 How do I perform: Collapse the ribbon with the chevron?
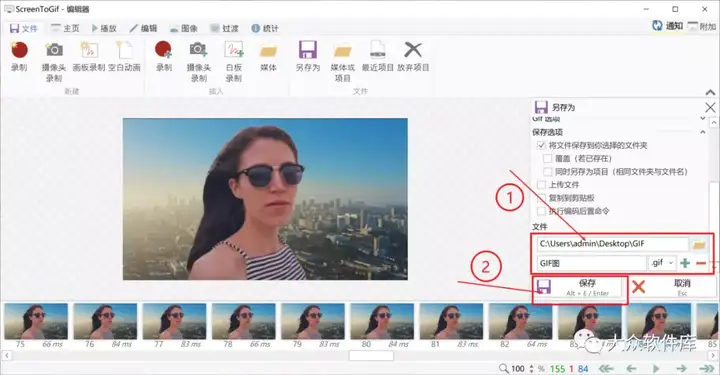click(x=710, y=92)
